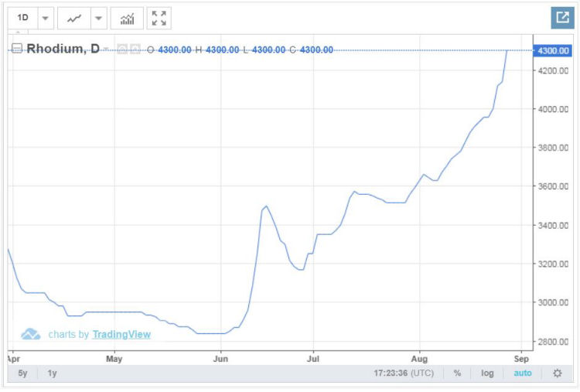Toggle percent scale mode
This screenshot has height=392, width=580.
tap(457, 373)
